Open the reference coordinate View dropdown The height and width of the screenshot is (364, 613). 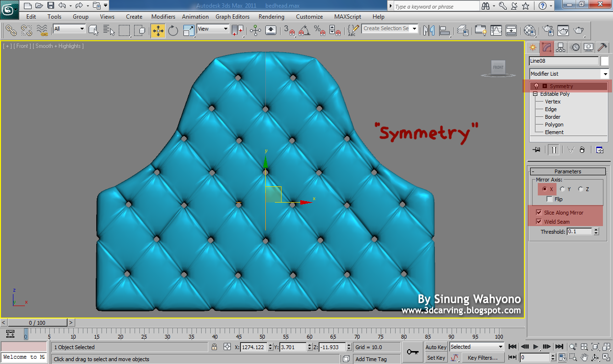213,29
